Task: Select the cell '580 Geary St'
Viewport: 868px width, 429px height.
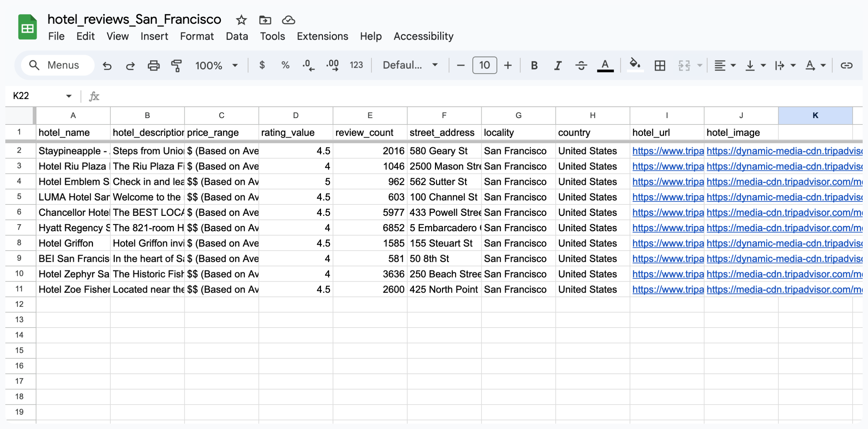Action: point(444,151)
